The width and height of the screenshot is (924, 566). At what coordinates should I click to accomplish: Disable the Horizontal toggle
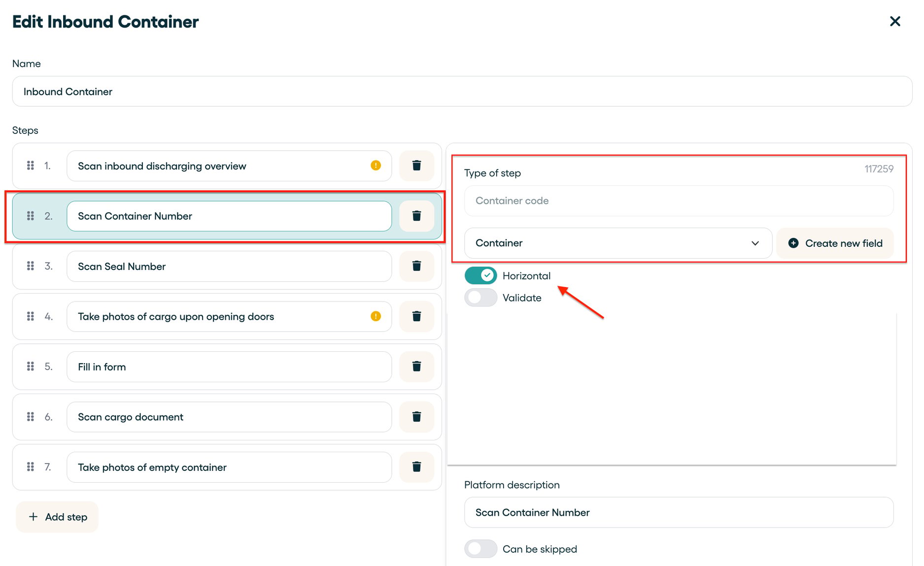click(x=480, y=275)
